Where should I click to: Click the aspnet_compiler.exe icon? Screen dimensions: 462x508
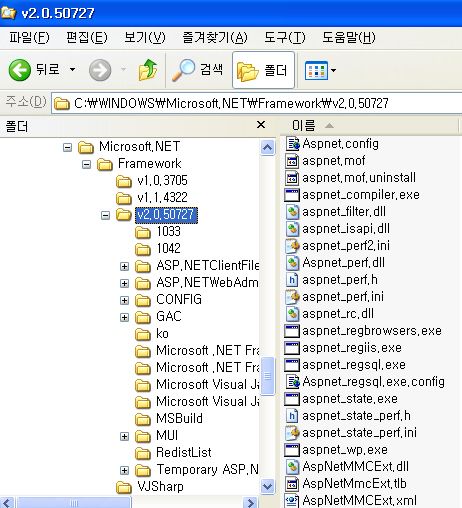tap(292, 195)
